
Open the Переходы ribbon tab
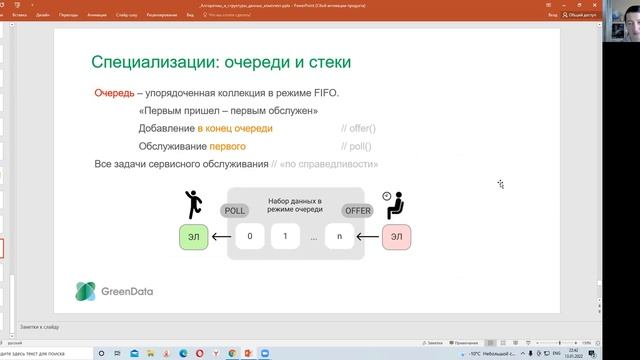68,15
